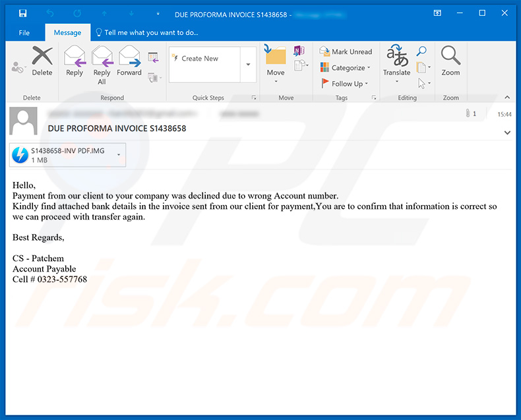This screenshot has height=420, width=521.
Task: Click the subject line DUE PROFORMA INVOICE S1438658
Action: tap(117, 129)
